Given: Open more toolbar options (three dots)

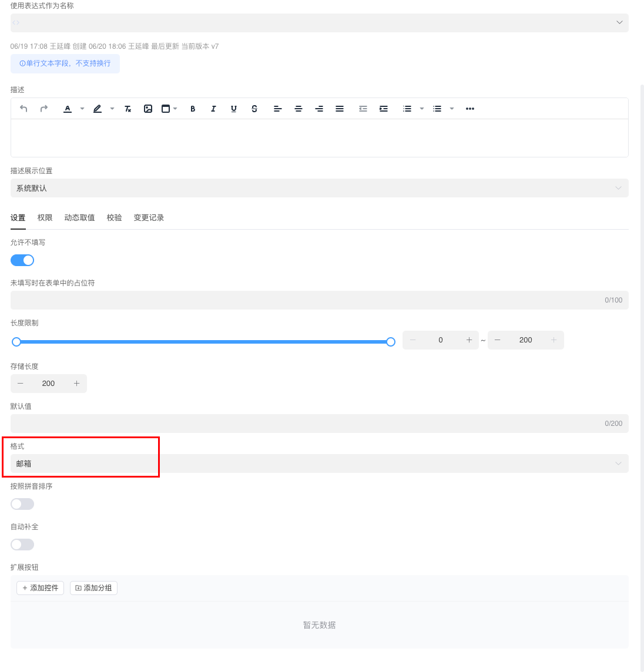Looking at the screenshot, I should coord(470,109).
